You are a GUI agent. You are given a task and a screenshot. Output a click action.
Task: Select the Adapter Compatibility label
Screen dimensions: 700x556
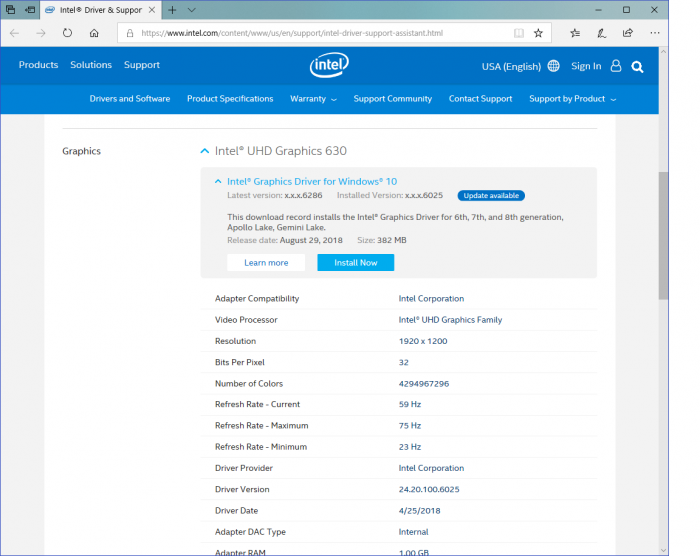pyautogui.click(x=257, y=298)
